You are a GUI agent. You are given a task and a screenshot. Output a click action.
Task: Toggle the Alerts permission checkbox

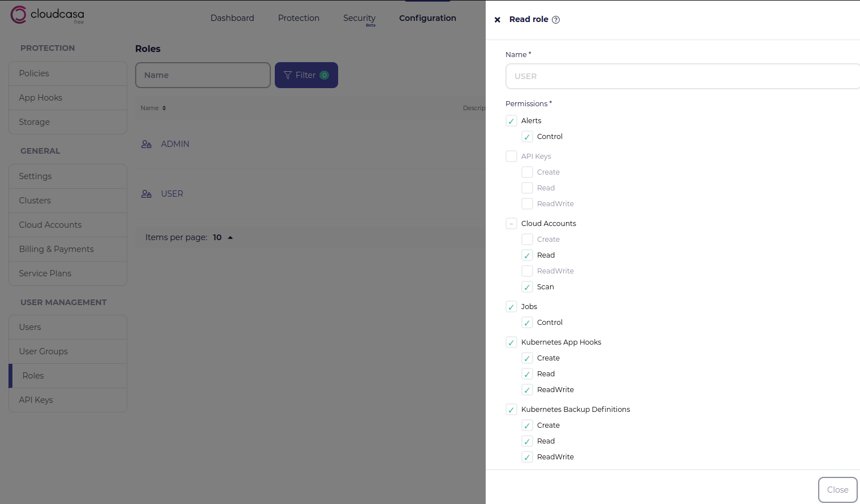pos(511,121)
